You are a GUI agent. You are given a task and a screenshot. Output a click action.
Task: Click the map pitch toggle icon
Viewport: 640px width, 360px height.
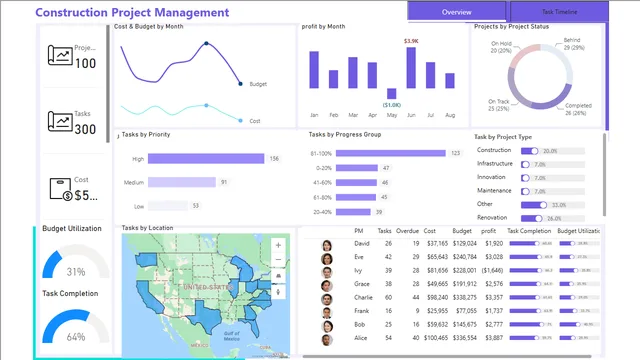coord(278,276)
